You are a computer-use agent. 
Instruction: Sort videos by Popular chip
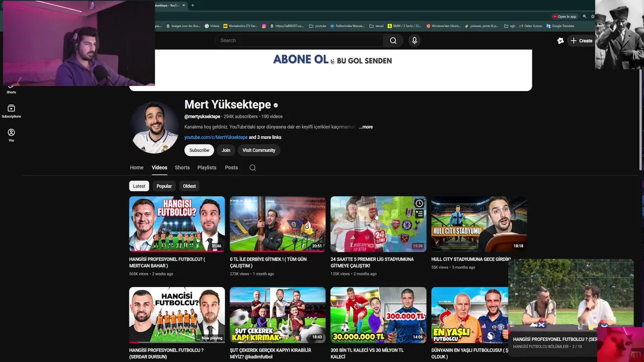164,186
